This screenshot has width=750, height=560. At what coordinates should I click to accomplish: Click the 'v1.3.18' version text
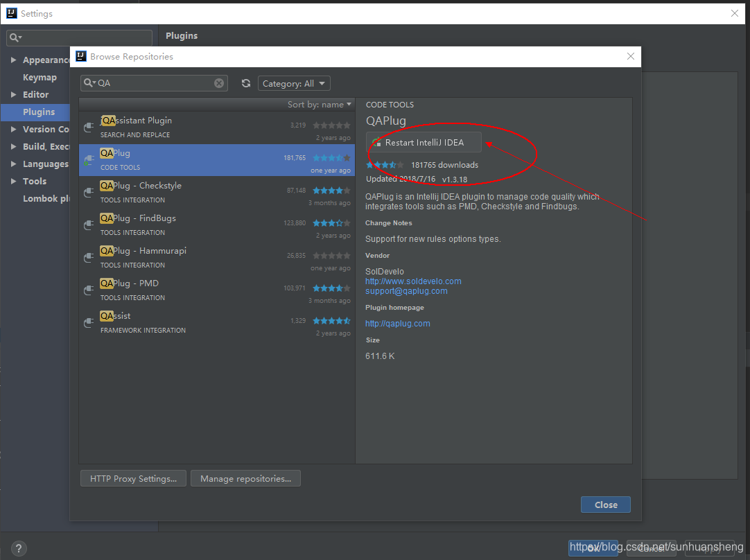(x=455, y=180)
